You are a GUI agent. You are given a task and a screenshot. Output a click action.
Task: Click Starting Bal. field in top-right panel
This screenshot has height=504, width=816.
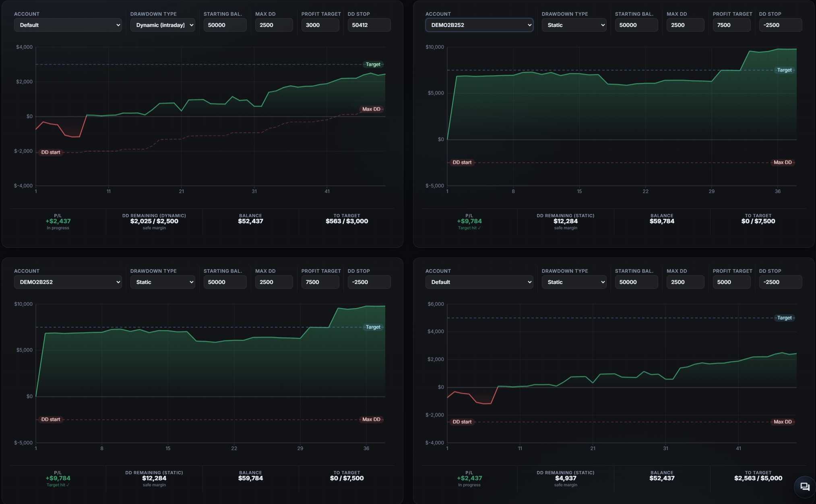pos(636,25)
